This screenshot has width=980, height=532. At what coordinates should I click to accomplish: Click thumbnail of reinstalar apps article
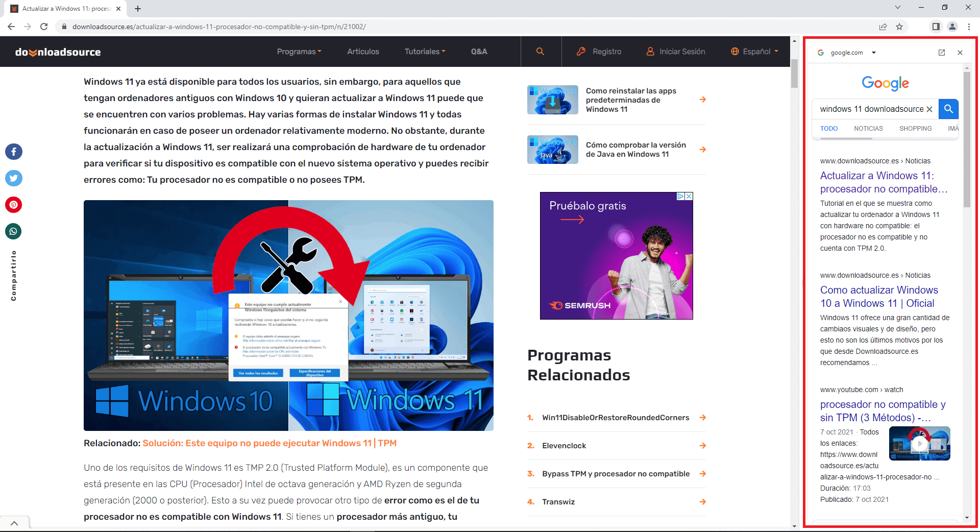tap(553, 100)
